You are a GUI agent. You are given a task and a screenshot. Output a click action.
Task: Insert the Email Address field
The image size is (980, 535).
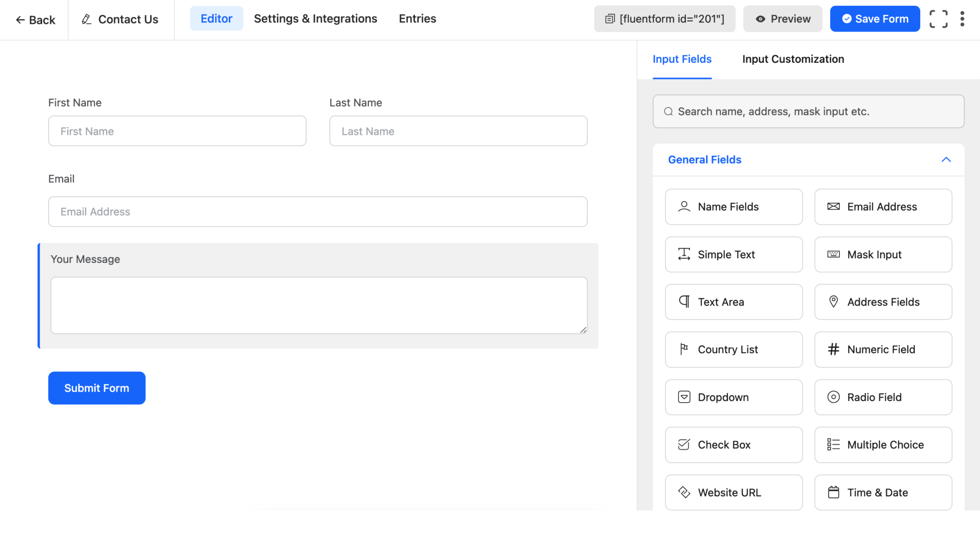(882, 207)
